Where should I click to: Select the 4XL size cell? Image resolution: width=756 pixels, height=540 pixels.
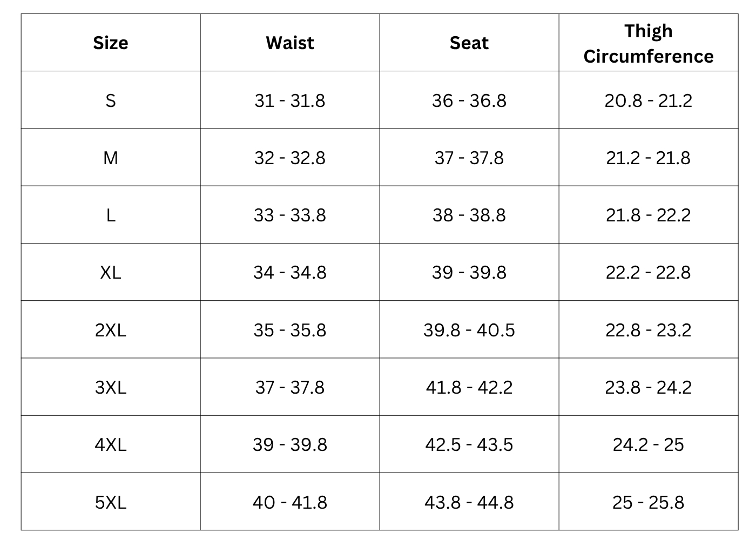tap(111, 444)
